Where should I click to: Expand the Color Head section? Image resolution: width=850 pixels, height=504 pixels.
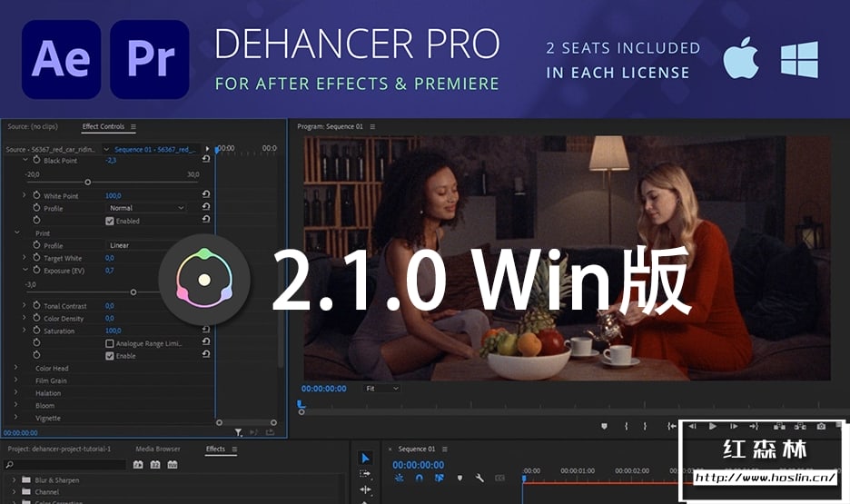click(x=15, y=368)
